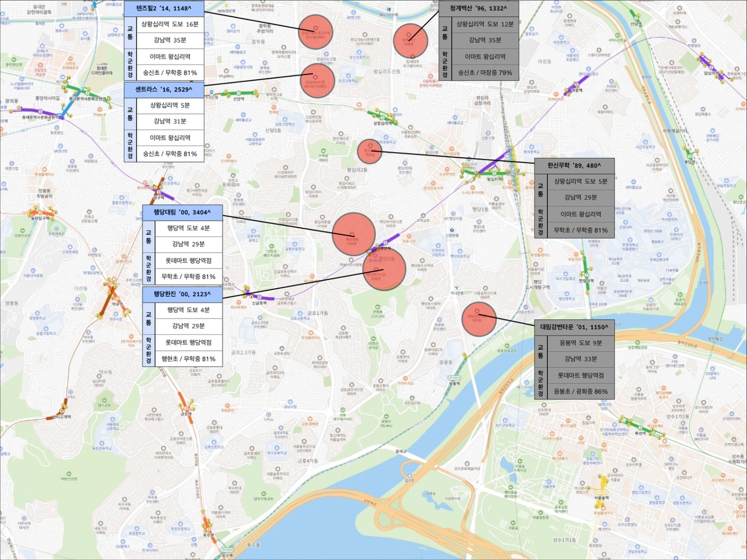Click the "학군환경" label in 행당한진 box
Screen dimensions: 747x560
(x=149, y=351)
